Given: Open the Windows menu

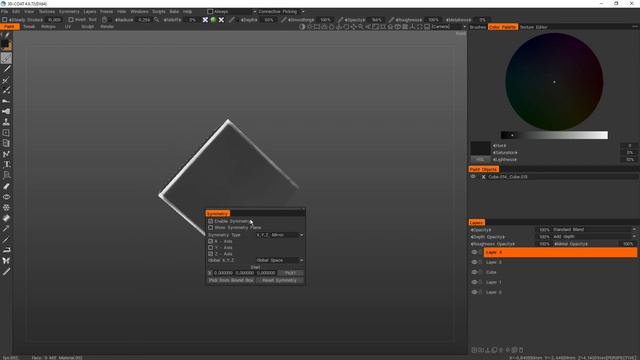Looking at the screenshot, I should click(x=139, y=11).
